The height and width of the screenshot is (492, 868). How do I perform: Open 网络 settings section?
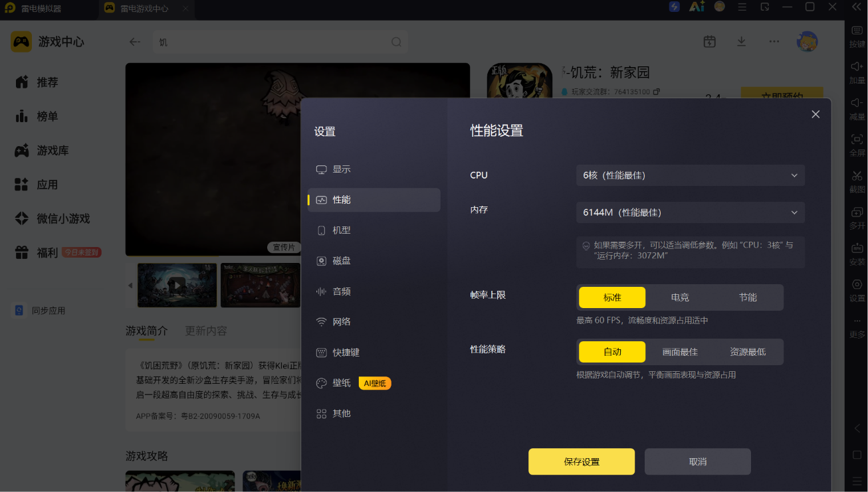point(374,322)
